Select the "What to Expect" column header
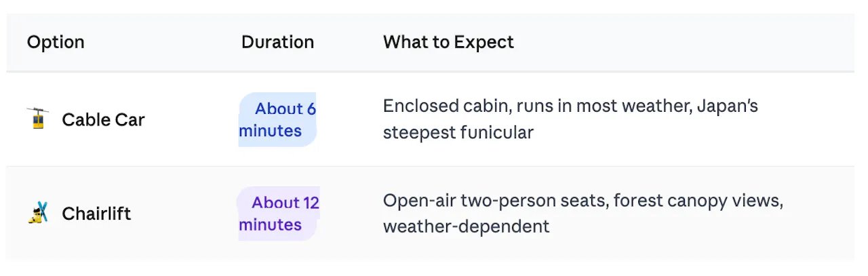The width and height of the screenshot is (868, 276). click(448, 42)
